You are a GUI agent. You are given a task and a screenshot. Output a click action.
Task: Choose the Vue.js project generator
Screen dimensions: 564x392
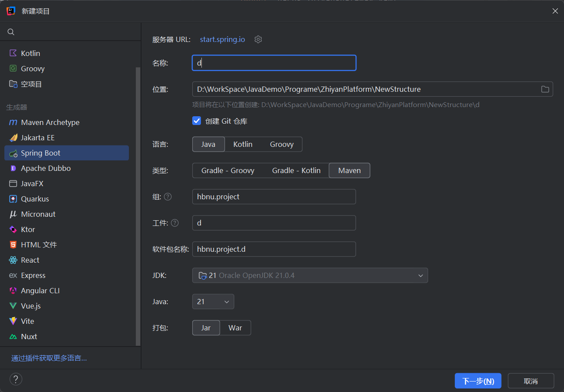pos(31,306)
